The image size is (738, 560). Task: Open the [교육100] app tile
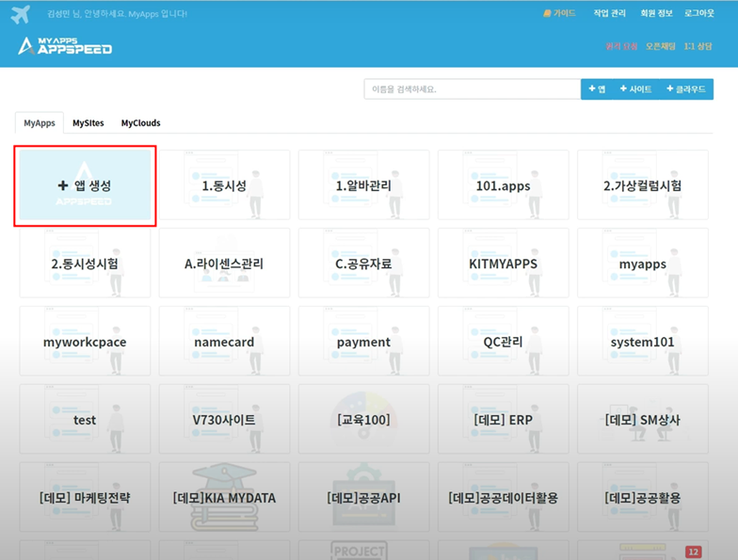(363, 420)
